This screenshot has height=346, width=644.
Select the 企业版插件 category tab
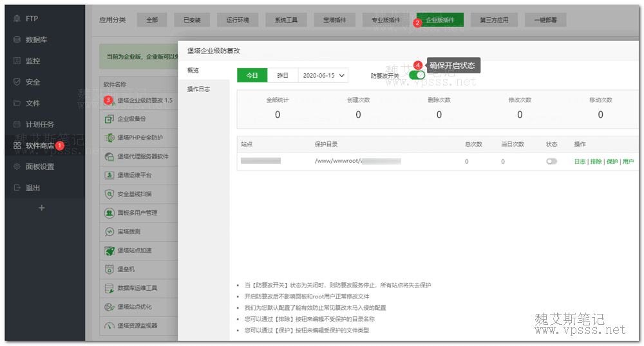[x=440, y=20]
